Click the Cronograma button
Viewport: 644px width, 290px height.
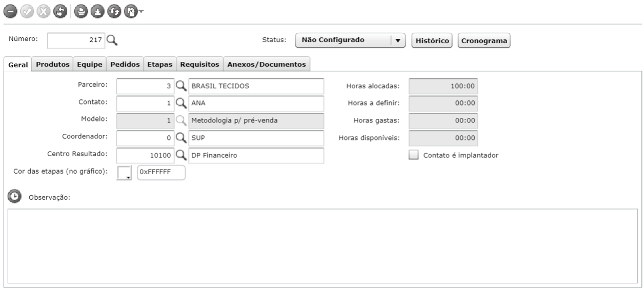(x=483, y=40)
